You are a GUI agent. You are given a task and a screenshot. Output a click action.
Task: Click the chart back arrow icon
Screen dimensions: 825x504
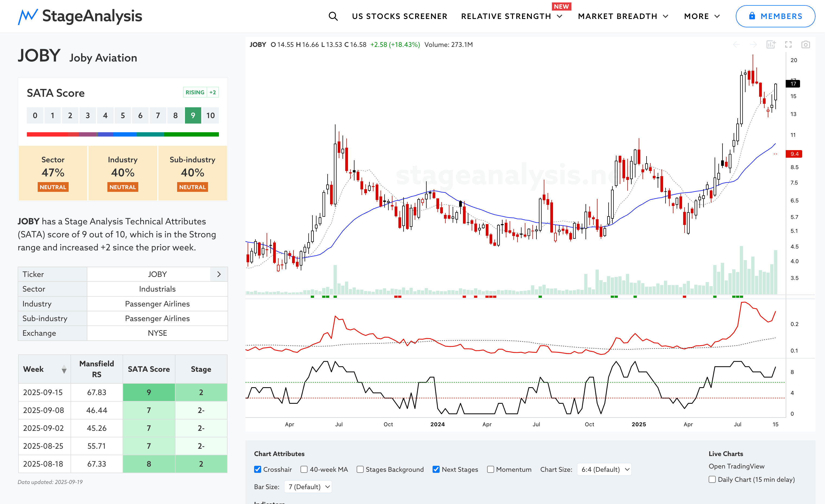[x=736, y=44]
